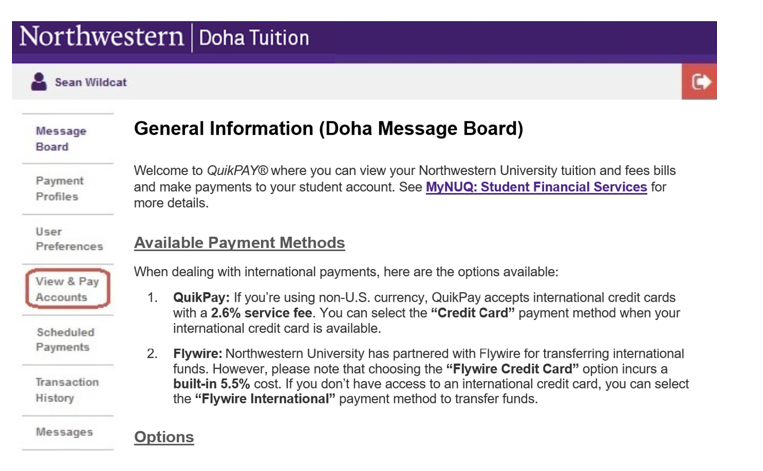
Task: Click the bold "Flywire International" text
Action: [x=265, y=399]
